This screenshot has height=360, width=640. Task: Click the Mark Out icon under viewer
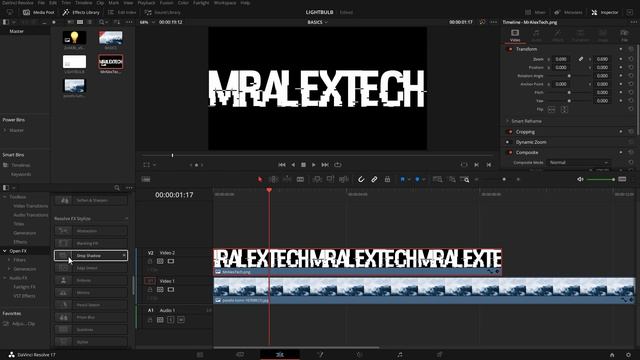point(489,164)
